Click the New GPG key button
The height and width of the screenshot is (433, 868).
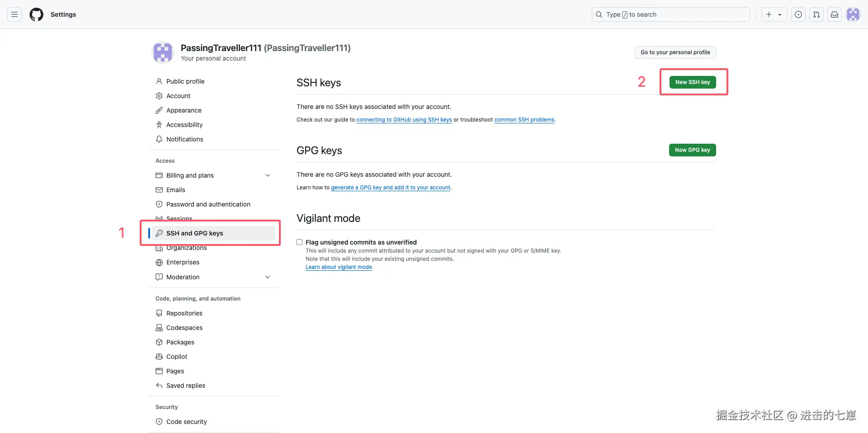tap(693, 150)
